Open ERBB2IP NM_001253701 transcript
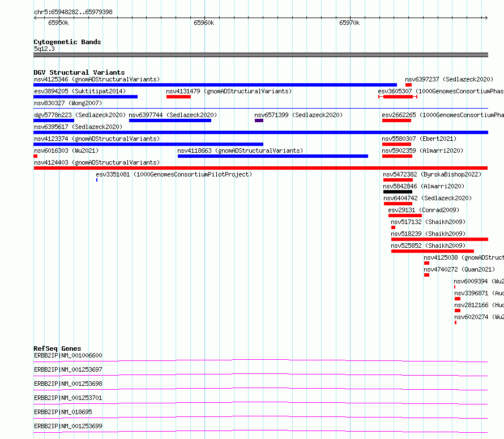The height and width of the screenshot is (439, 504). (x=68, y=398)
